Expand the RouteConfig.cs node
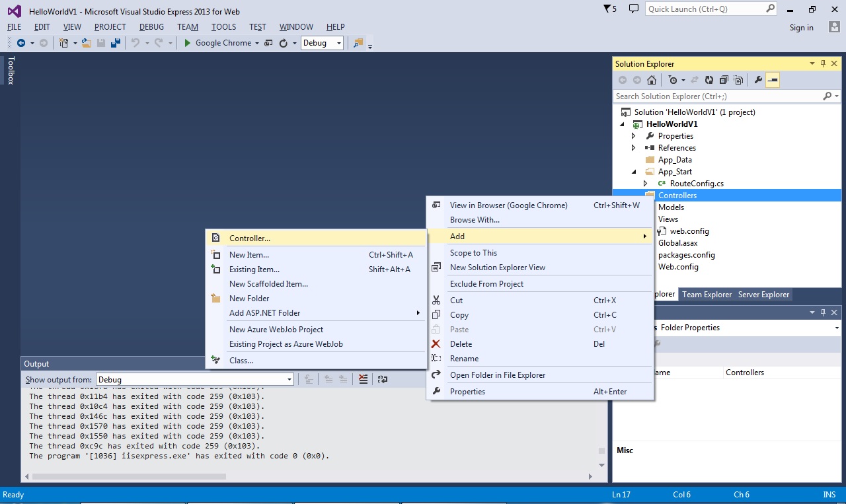The width and height of the screenshot is (846, 504). pyautogui.click(x=646, y=184)
